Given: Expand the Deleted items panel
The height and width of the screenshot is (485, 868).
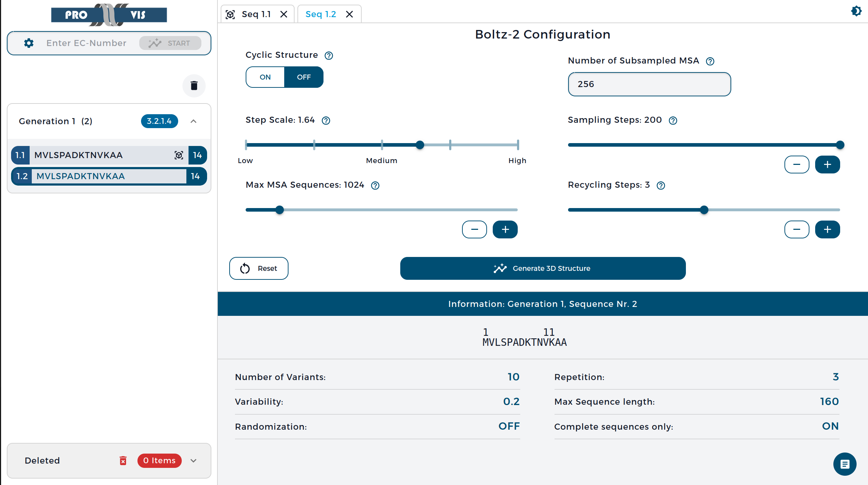Looking at the screenshot, I should [x=194, y=461].
